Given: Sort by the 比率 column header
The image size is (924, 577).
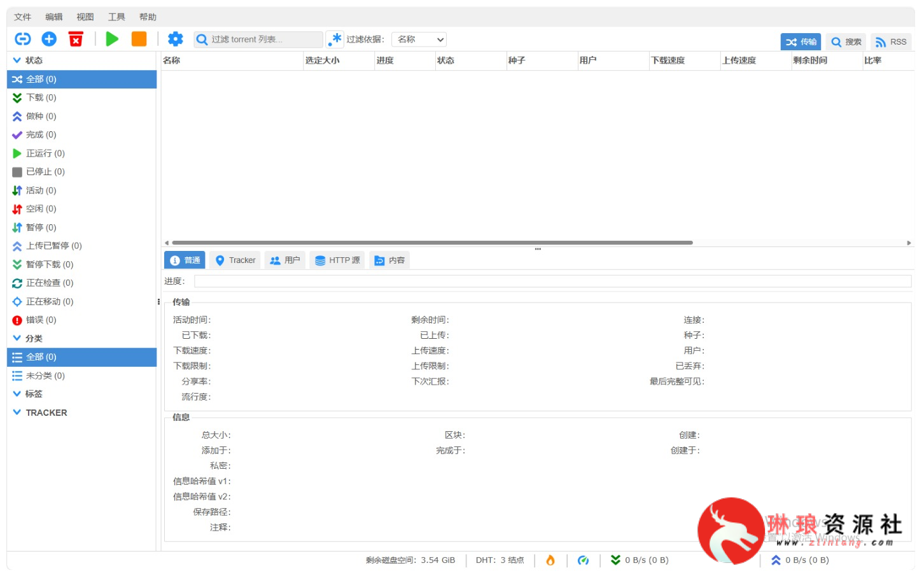Looking at the screenshot, I should tap(888, 61).
